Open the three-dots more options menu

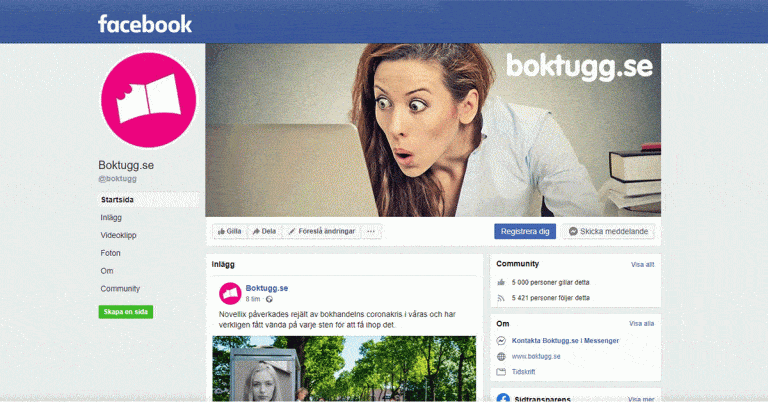pyautogui.click(x=371, y=231)
